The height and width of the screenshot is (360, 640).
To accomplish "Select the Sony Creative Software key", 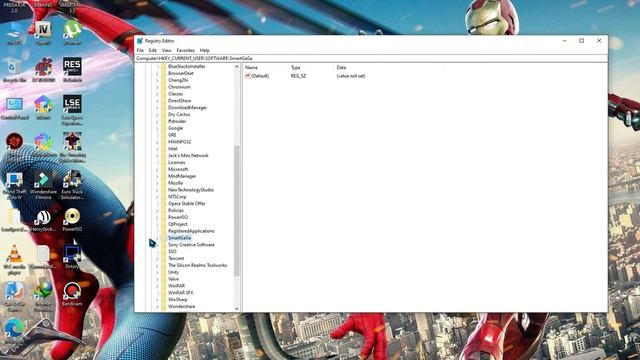I will pos(191,245).
